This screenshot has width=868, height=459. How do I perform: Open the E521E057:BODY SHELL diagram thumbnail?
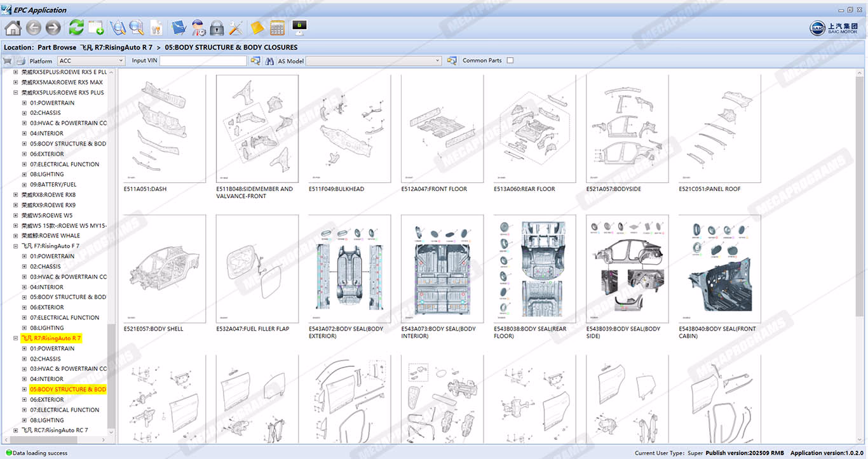pyautogui.click(x=165, y=269)
